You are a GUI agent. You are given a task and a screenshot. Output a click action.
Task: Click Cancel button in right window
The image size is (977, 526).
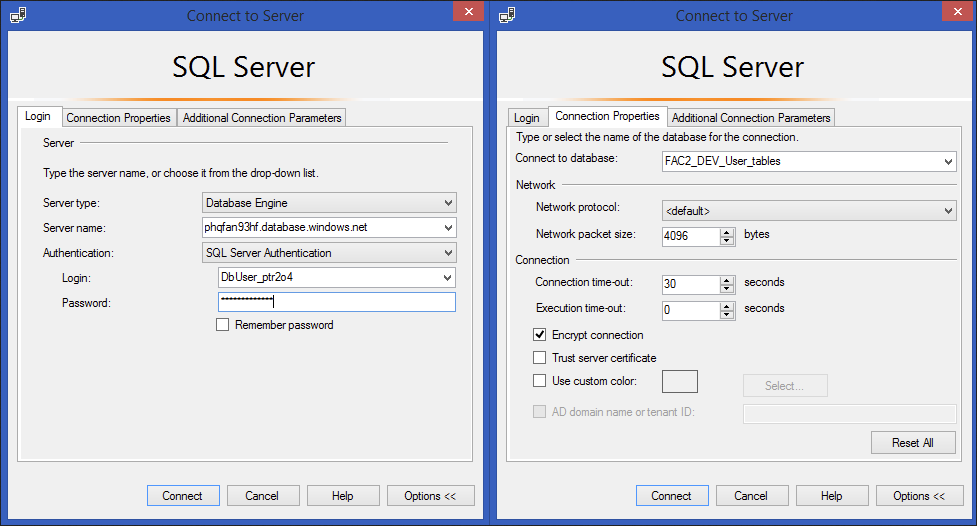[x=751, y=495]
